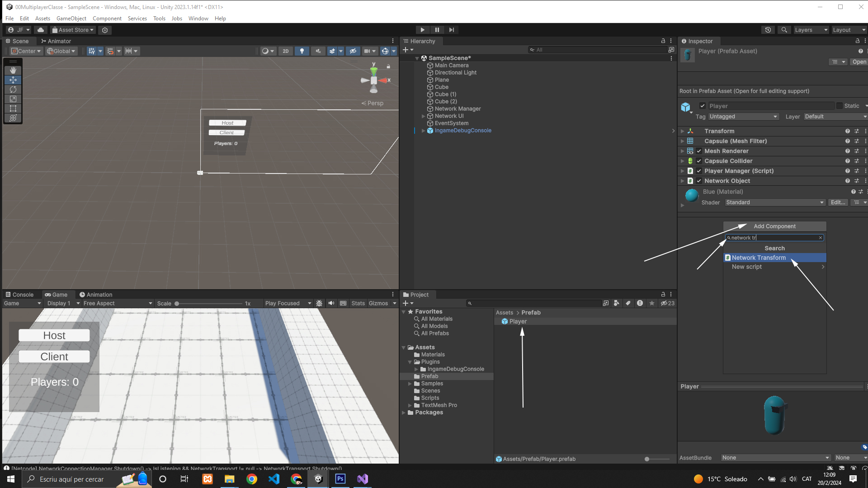Click the Step forward button

pyautogui.click(x=451, y=30)
